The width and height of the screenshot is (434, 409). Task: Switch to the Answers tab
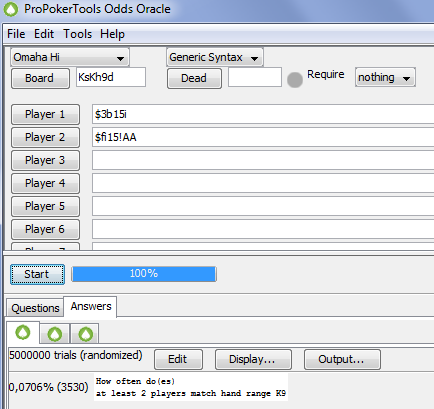[x=91, y=306]
